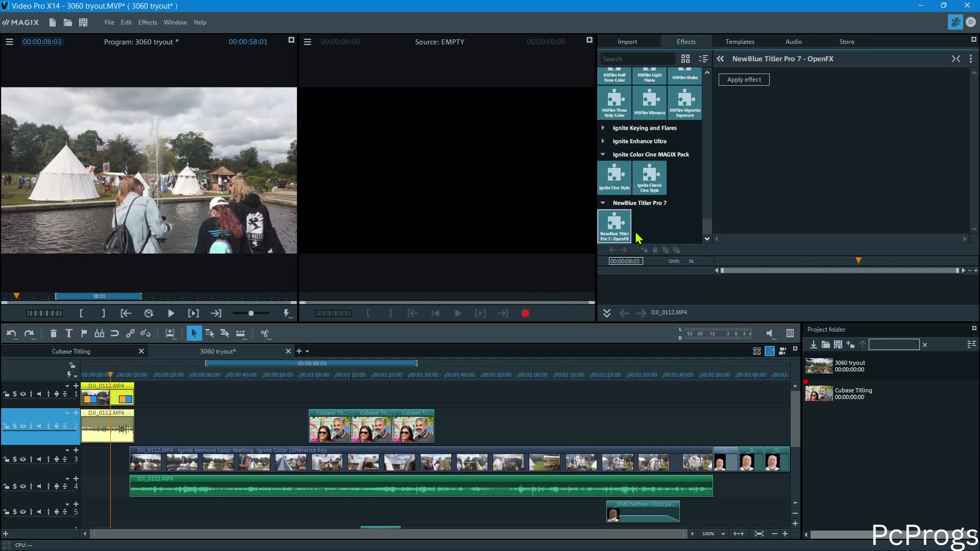Viewport: 980px width, 551px height.
Task: Click import icon in Project folder
Action: tap(813, 345)
